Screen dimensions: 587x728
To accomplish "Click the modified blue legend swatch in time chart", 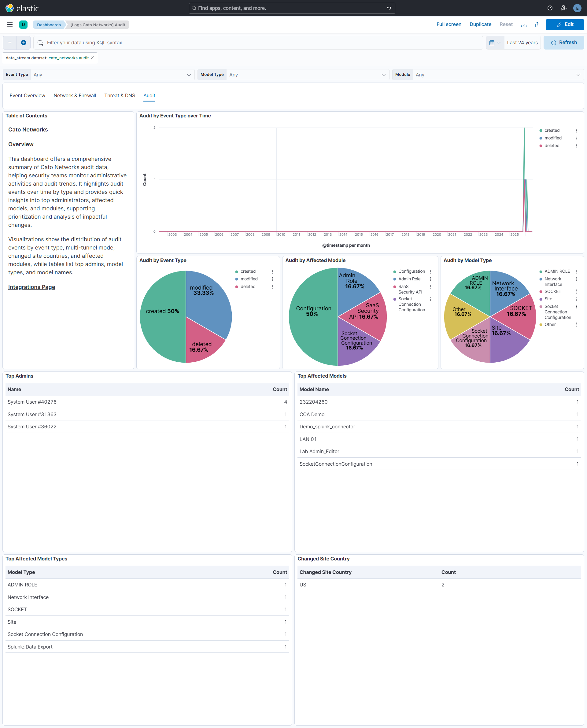I will 541,138.
